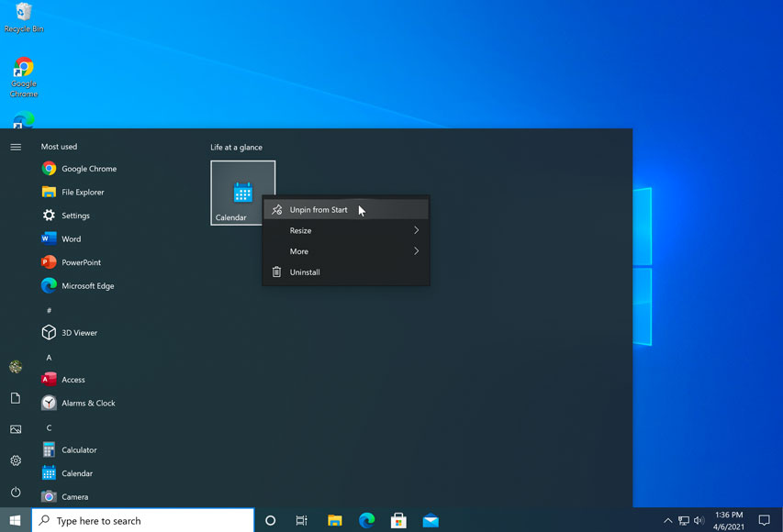Expand the More submenu options

coord(346,250)
